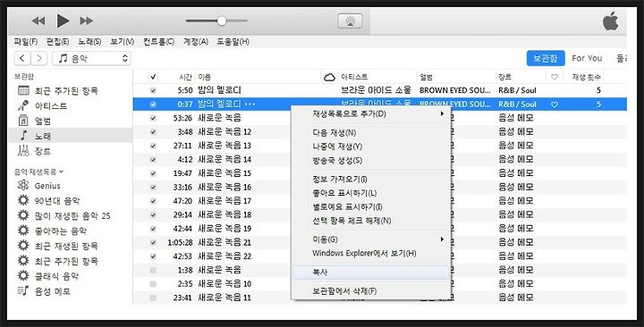The height and width of the screenshot is (327, 644).
Task: Uncheck the 새로운 녹음 12 checkbox
Action: pyautogui.click(x=153, y=131)
